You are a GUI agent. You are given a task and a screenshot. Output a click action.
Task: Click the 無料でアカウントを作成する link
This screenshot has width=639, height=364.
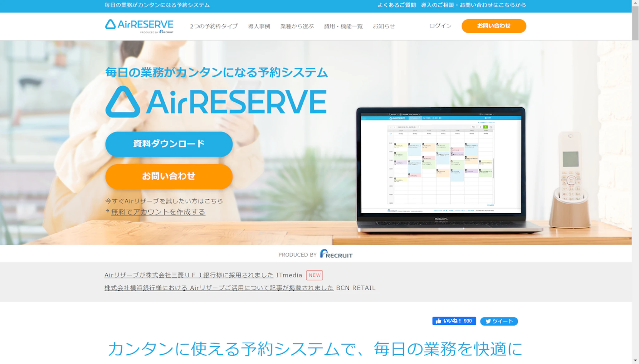[158, 212]
